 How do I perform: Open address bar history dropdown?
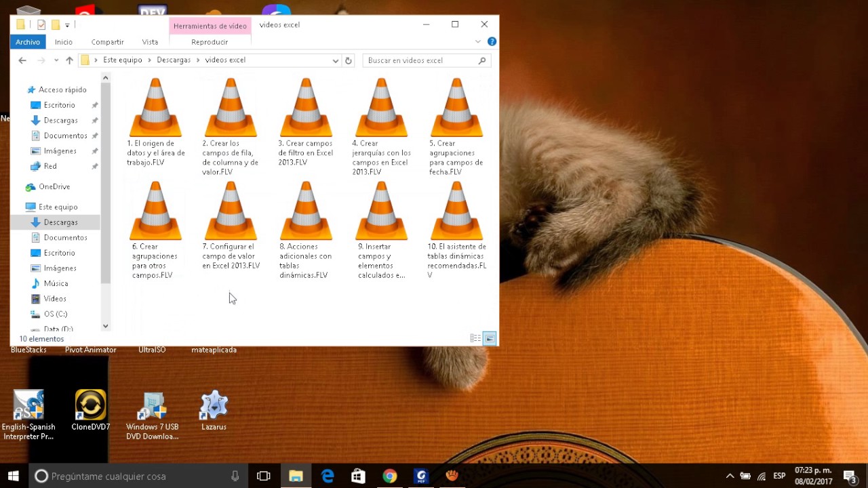tap(335, 60)
